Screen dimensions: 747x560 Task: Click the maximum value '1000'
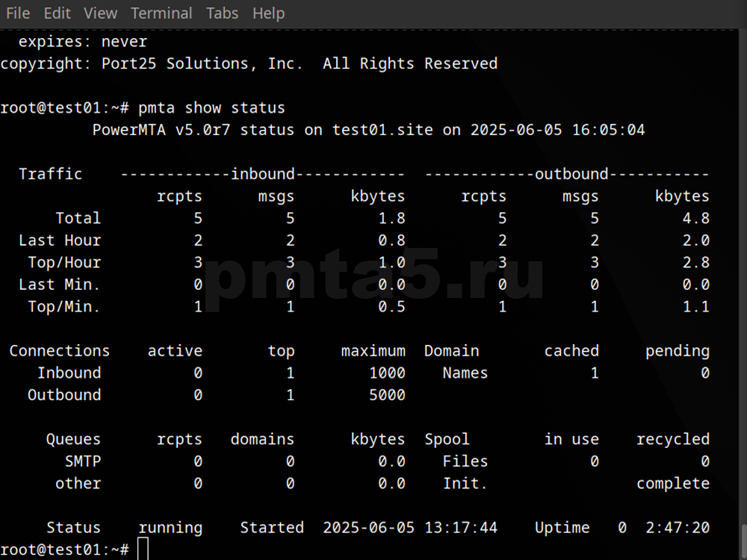(x=387, y=373)
